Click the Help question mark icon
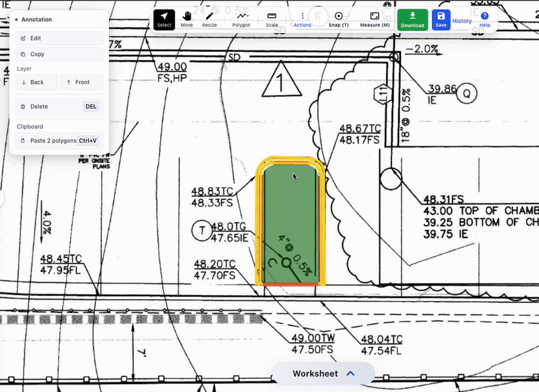 pos(484,20)
